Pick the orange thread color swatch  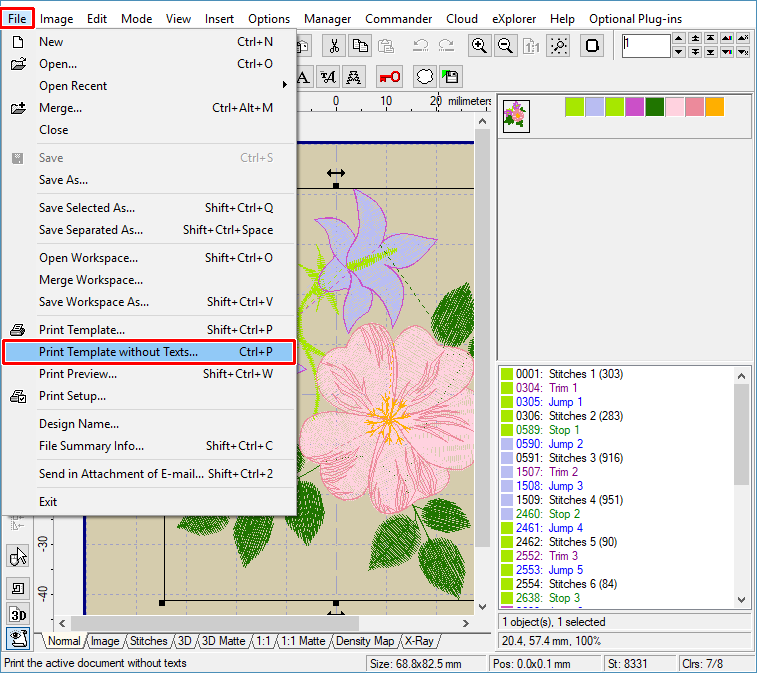pos(714,107)
